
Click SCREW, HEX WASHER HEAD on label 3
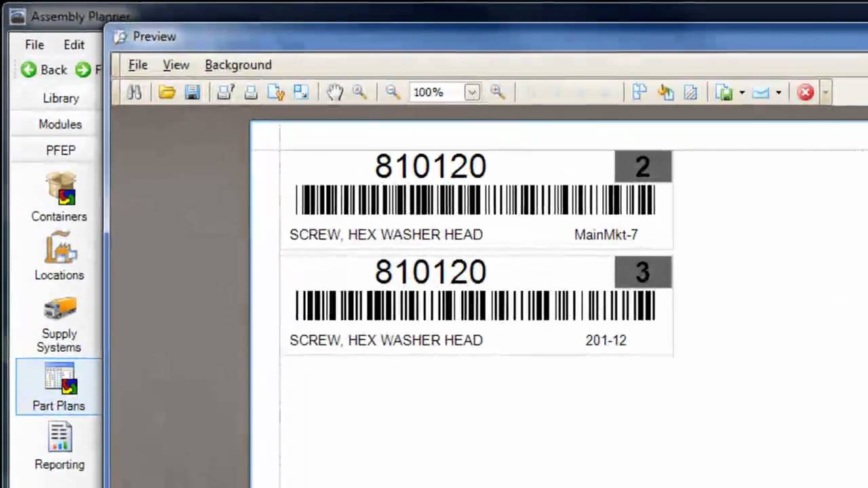coord(387,340)
